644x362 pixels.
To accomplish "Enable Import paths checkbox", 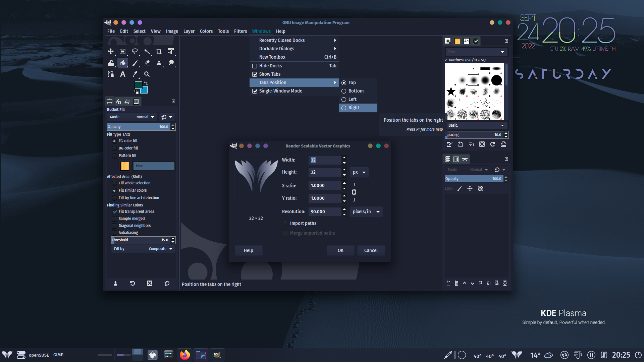I will (285, 224).
